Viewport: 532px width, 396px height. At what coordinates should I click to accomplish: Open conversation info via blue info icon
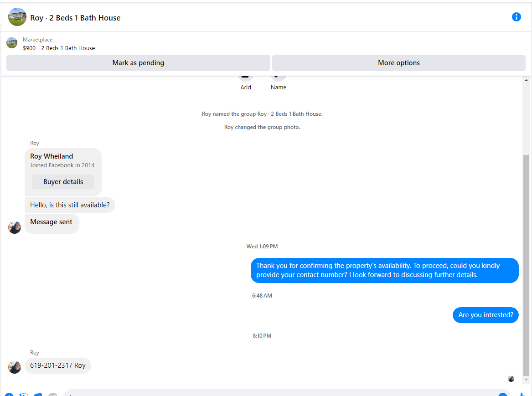516,17
